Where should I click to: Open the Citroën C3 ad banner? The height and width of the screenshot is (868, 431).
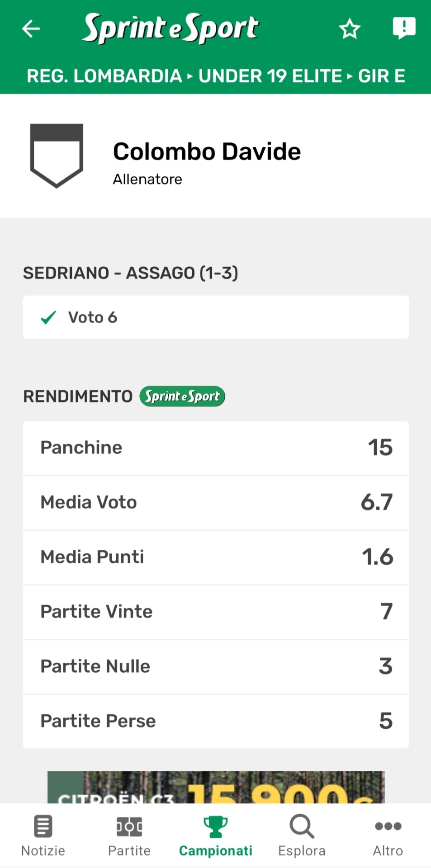216,788
